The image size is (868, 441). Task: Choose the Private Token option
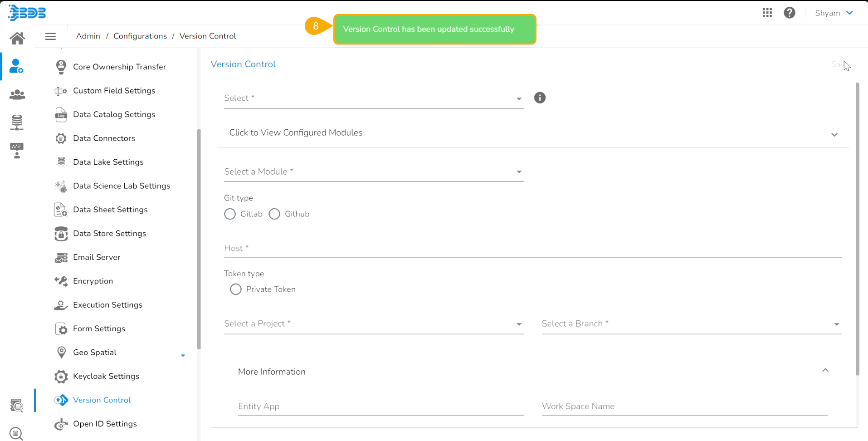pos(235,289)
